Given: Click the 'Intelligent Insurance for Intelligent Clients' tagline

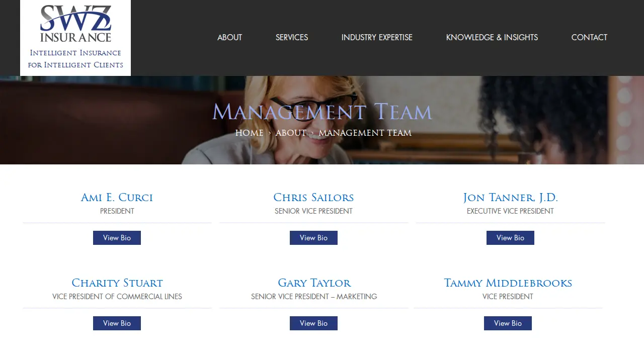Looking at the screenshot, I should click(75, 59).
